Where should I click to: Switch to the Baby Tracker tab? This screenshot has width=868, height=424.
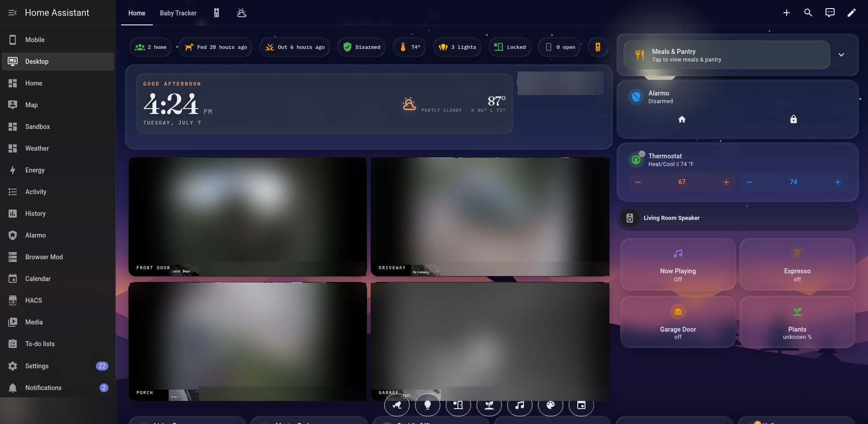(x=178, y=13)
